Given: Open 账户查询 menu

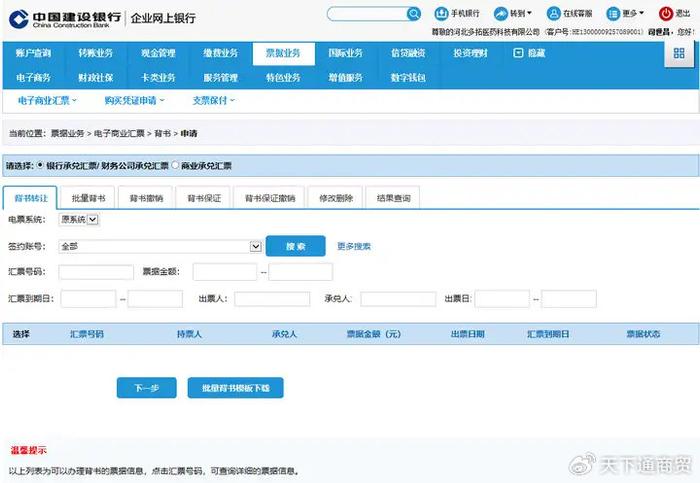Looking at the screenshot, I should 33,53.
